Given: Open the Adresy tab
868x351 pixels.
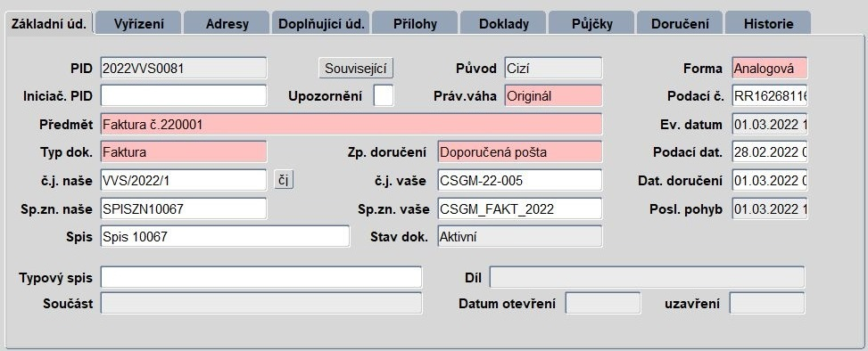Looking at the screenshot, I should click(227, 24).
